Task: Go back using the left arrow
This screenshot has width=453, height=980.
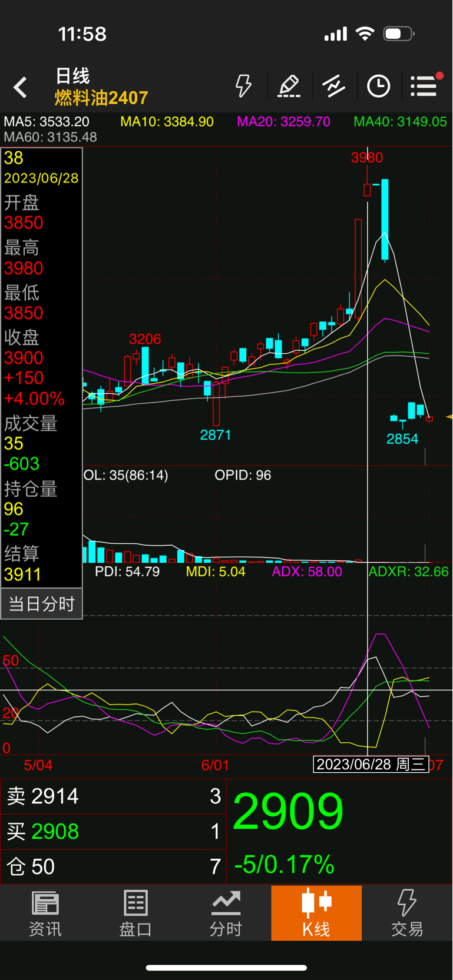Action: (x=21, y=87)
